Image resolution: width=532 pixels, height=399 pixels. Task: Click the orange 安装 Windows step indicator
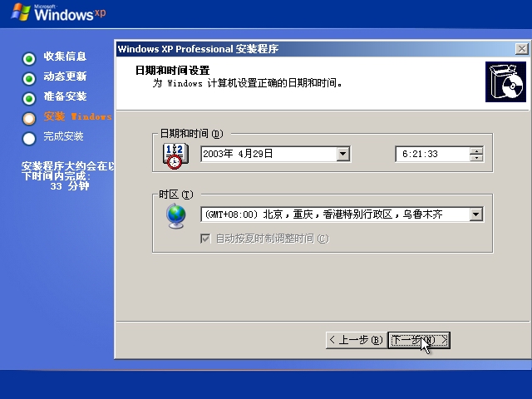point(29,118)
